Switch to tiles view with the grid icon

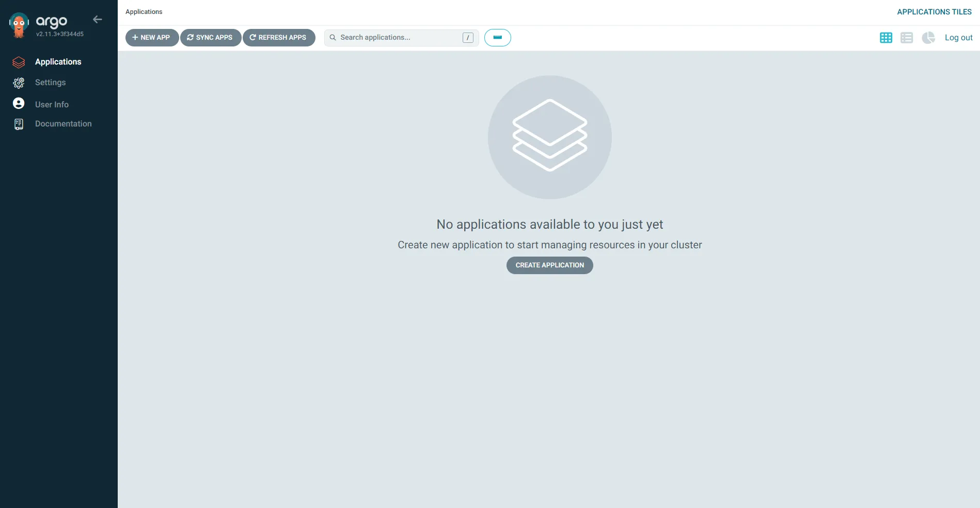(886, 37)
